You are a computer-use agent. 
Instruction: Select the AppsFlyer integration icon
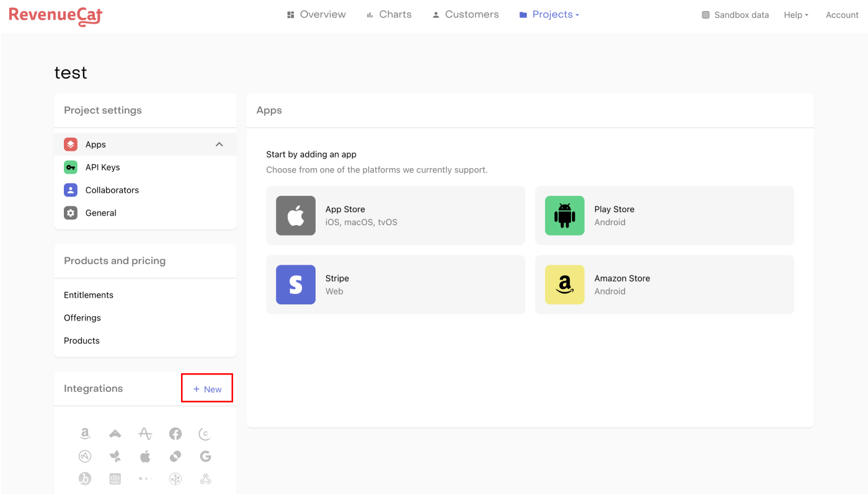115,456
